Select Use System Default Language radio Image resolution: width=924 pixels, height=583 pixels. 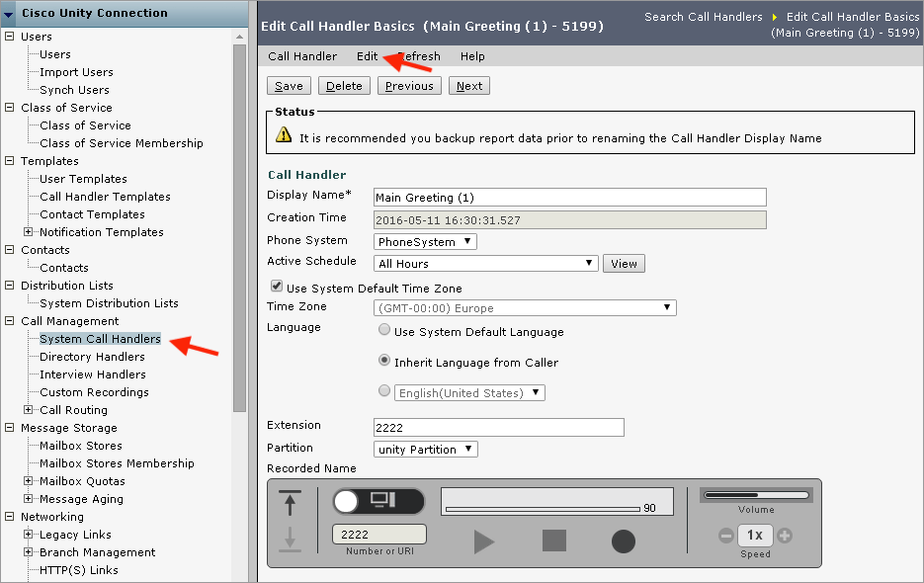[384, 329]
